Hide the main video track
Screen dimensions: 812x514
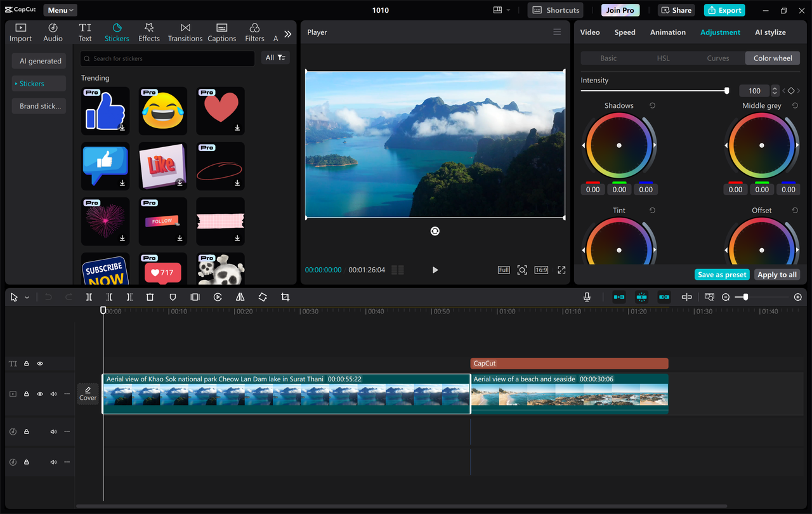tap(40, 394)
